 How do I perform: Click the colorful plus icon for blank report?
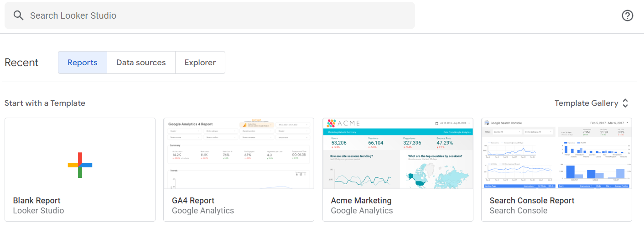click(x=80, y=165)
